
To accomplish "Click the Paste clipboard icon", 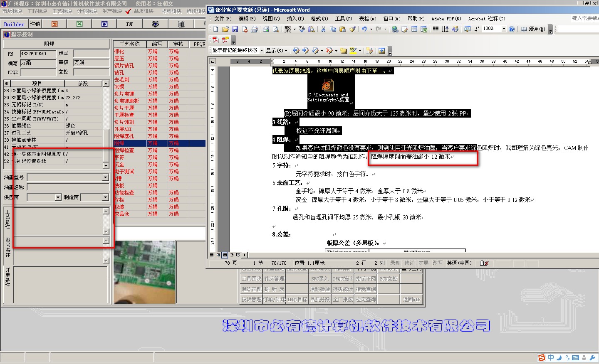I will coord(343,29).
